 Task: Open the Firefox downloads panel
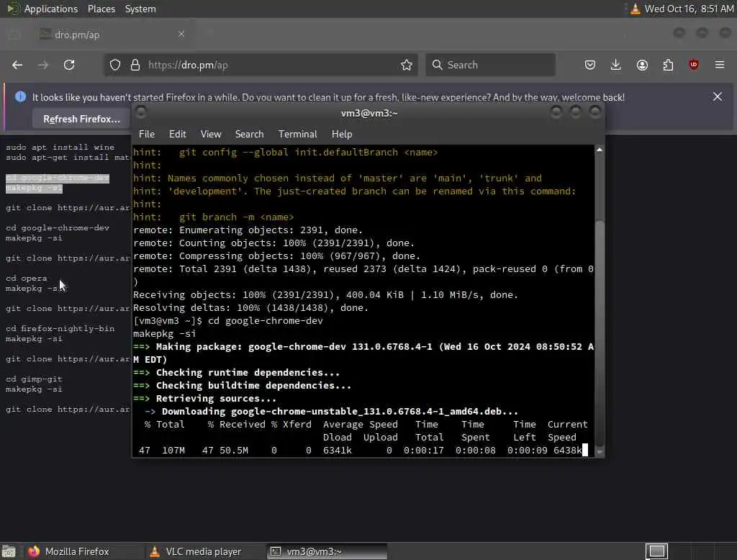tap(616, 65)
